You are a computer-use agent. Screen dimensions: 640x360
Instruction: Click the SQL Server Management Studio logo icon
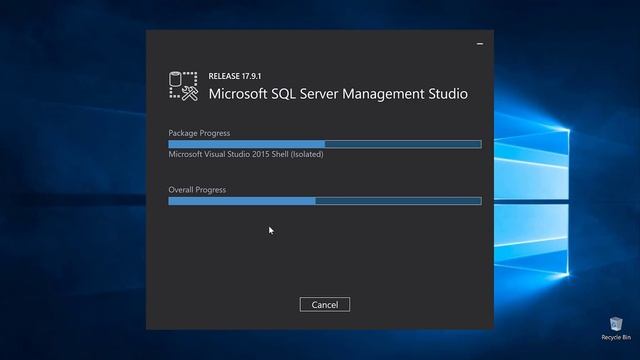pos(183,86)
